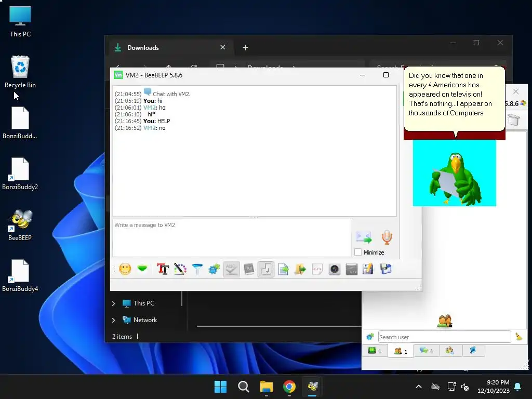Open the Windows Start menu
The image size is (532, 399).
(x=220, y=387)
